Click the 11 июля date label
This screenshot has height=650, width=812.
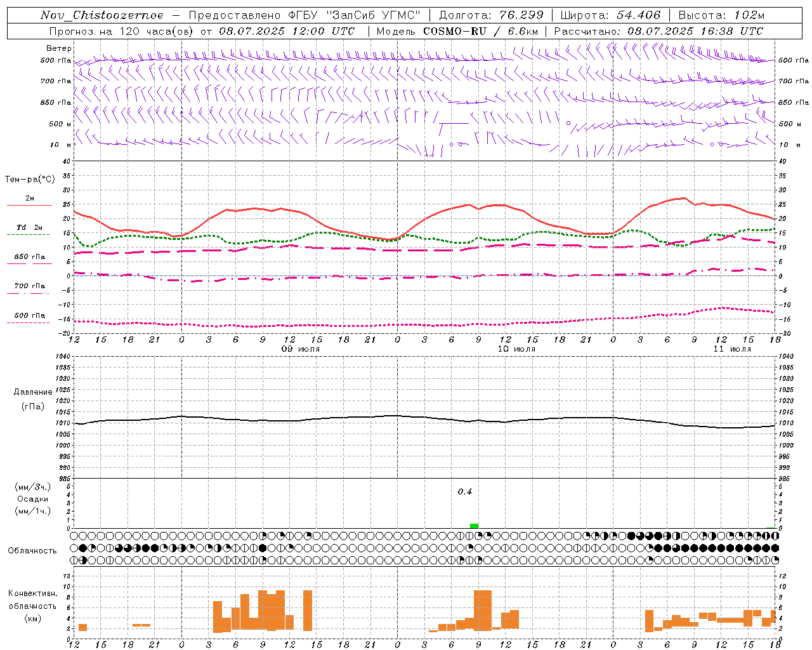(732, 349)
